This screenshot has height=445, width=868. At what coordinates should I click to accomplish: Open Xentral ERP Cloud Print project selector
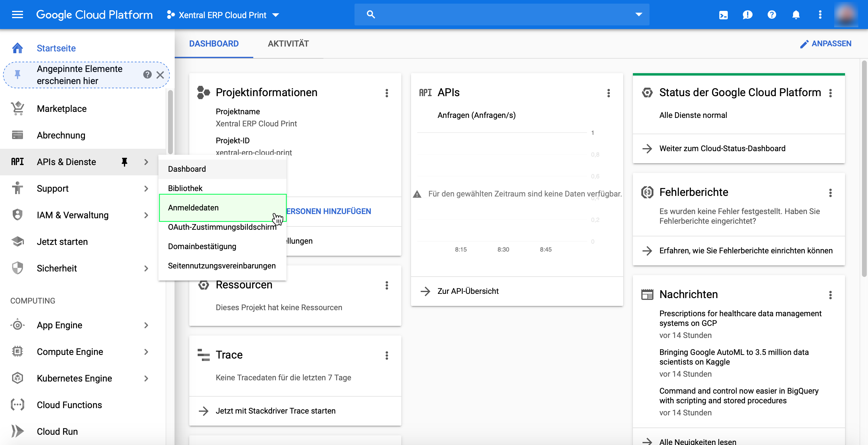tap(223, 15)
